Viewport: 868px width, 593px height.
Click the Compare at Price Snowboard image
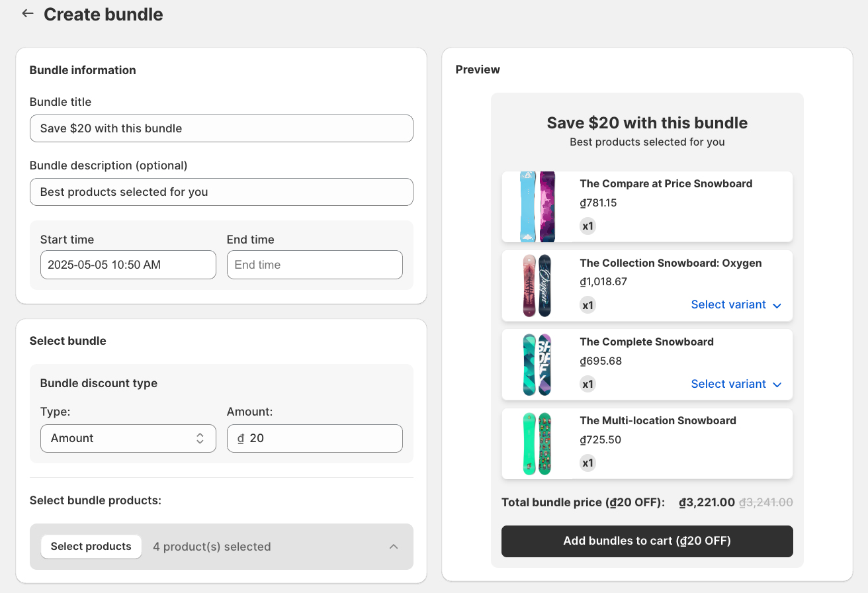pyautogui.click(x=538, y=206)
